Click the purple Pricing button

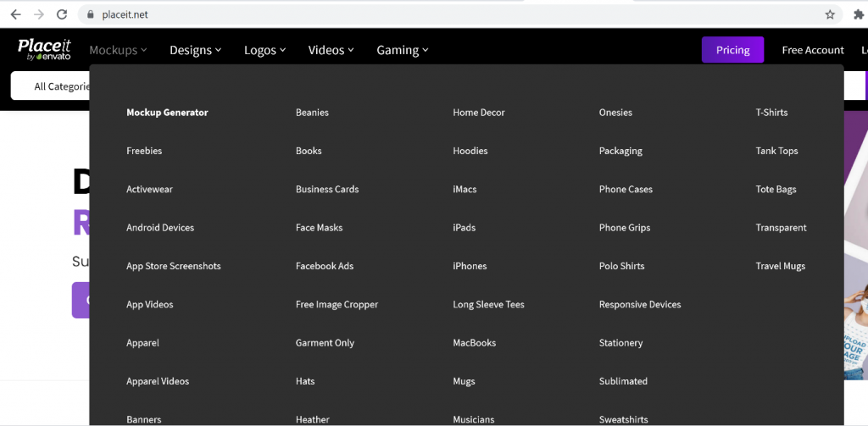click(732, 50)
